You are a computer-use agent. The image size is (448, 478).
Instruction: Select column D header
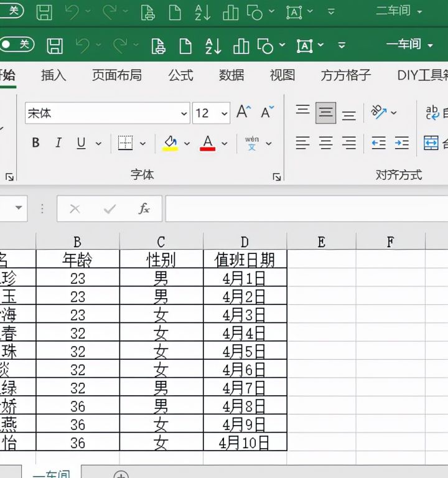(245, 241)
